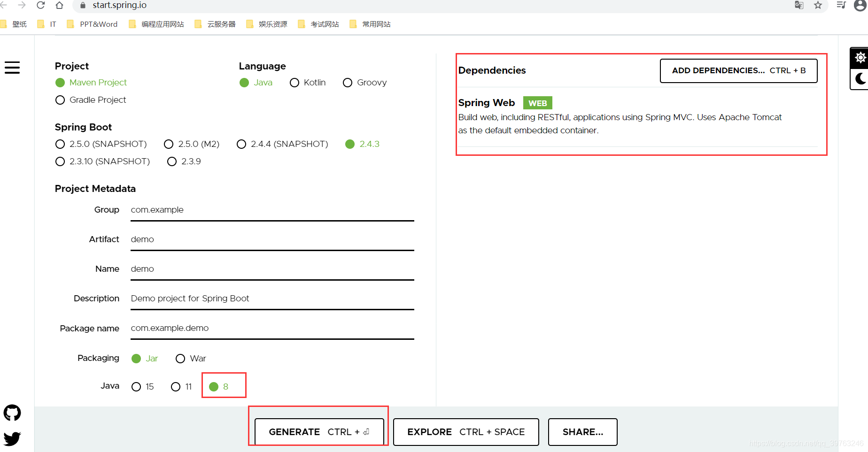Click the browser address bar URL
Viewport: 868px width, 452px height.
coord(120,5)
